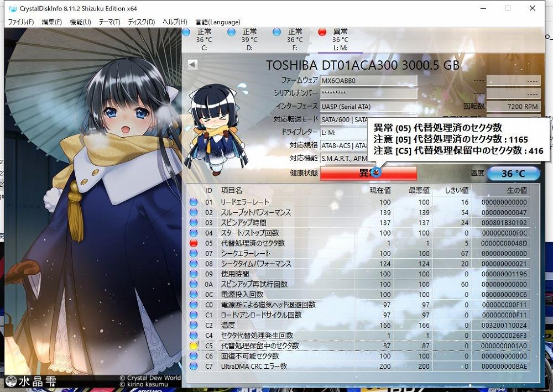Click the CrystalDiskInfo title bar app icon

point(13,8)
